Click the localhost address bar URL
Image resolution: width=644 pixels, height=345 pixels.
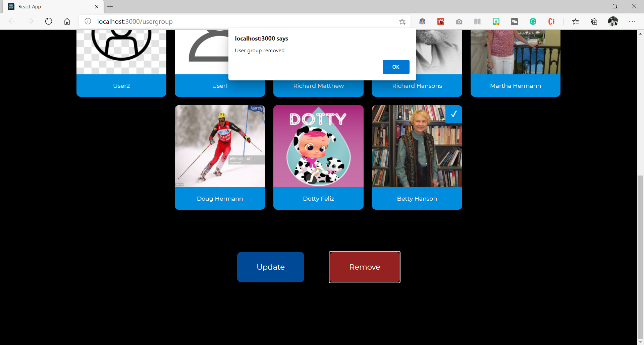tap(135, 21)
